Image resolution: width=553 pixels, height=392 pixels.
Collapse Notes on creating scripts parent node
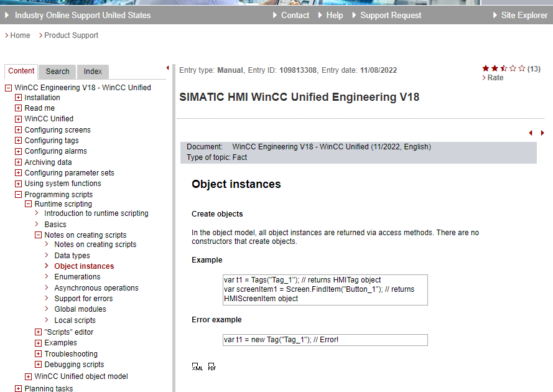(38, 235)
